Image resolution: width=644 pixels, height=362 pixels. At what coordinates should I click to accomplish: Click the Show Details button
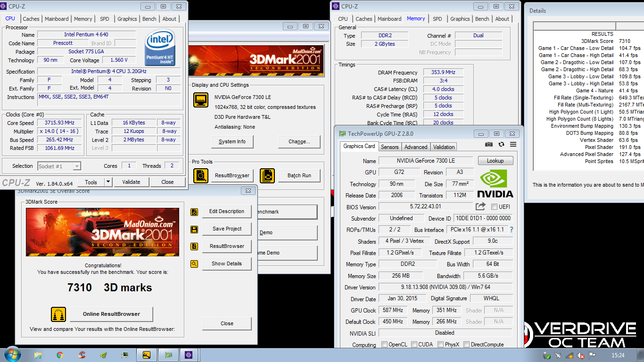[227, 264]
